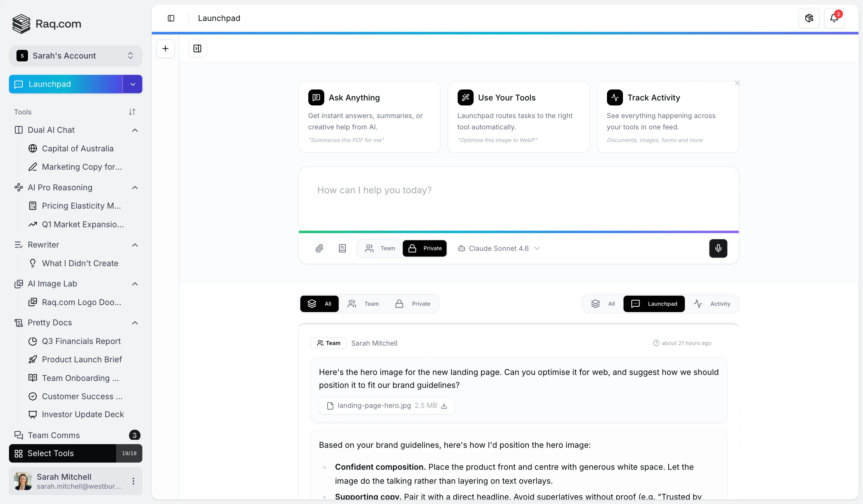Screen dimensions: 863x504
Task: Set message visibility to Private
Action: click(425, 248)
